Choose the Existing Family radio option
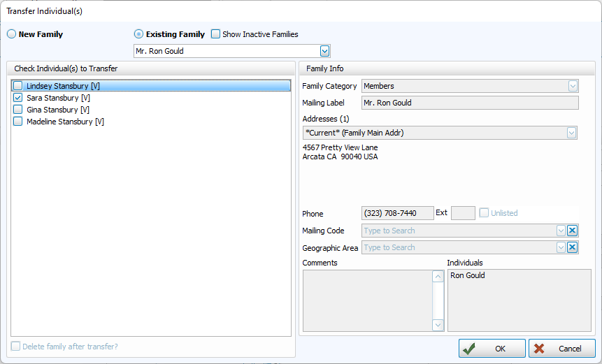The width and height of the screenshot is (602, 364). (138, 34)
